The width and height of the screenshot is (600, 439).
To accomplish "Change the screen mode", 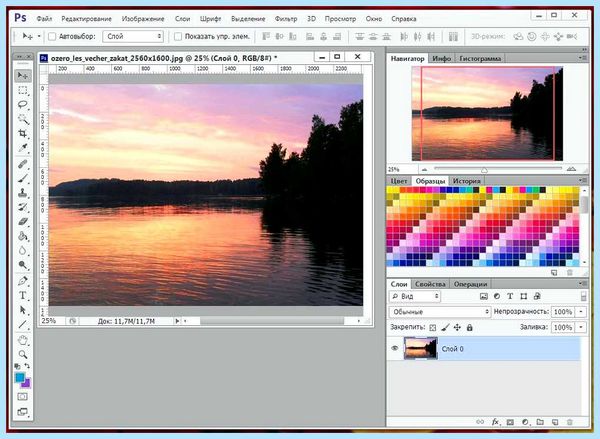I will click(23, 412).
